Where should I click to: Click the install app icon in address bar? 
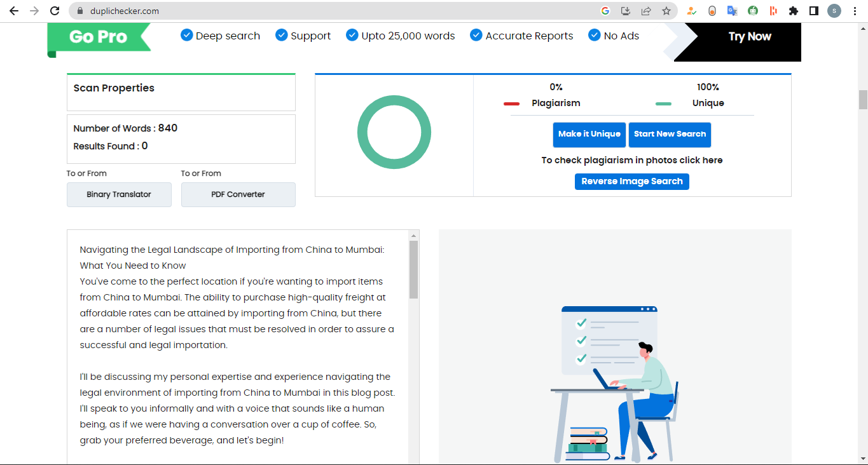625,11
